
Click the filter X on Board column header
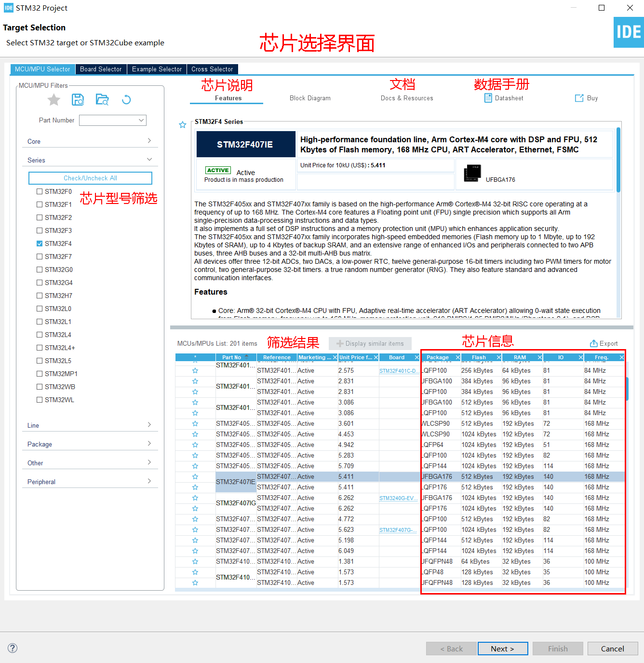click(x=416, y=357)
